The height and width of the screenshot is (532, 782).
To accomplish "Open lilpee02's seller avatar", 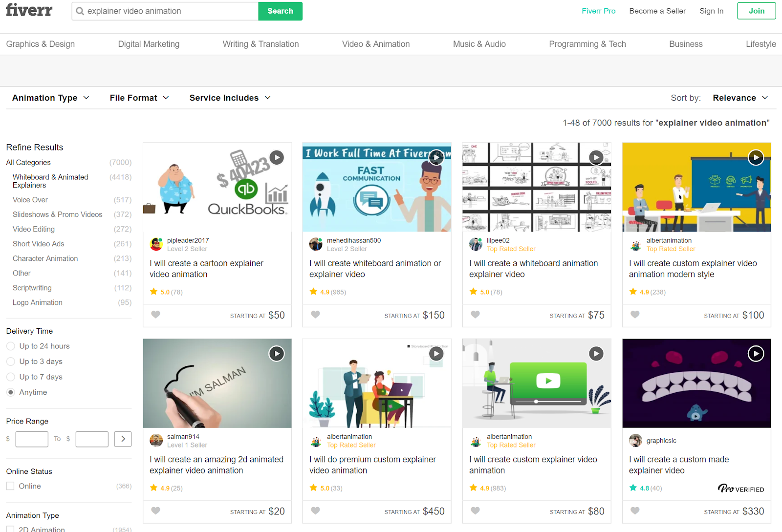I will 476,244.
